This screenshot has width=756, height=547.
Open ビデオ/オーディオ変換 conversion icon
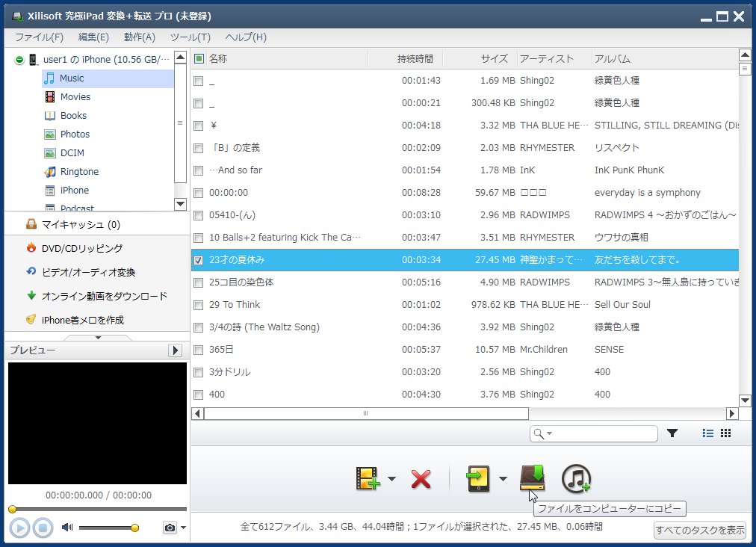(x=31, y=271)
